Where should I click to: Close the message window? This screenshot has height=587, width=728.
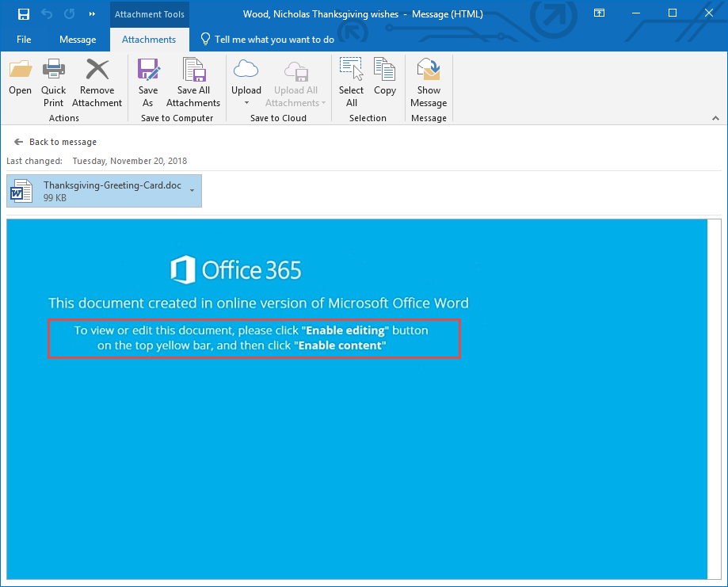pos(708,13)
